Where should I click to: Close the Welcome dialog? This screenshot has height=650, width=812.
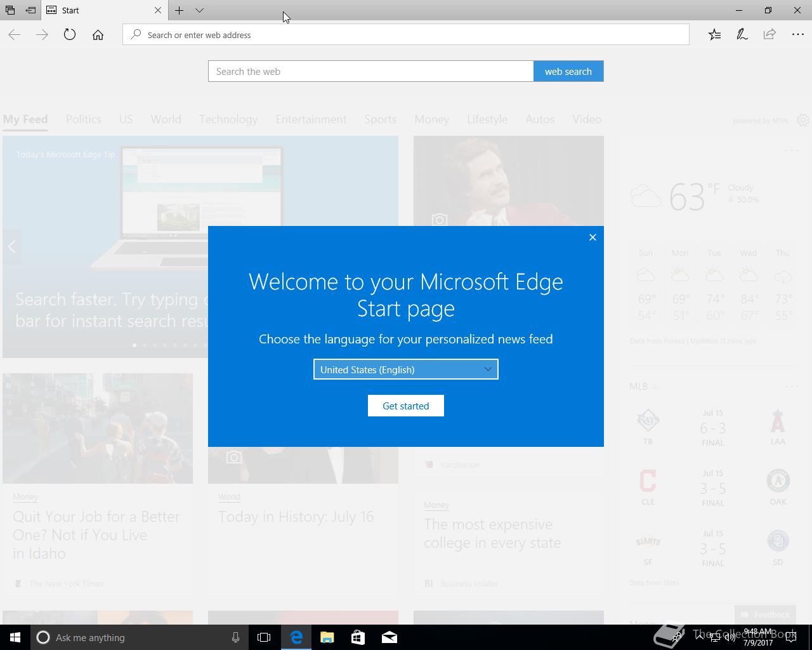pyautogui.click(x=593, y=237)
